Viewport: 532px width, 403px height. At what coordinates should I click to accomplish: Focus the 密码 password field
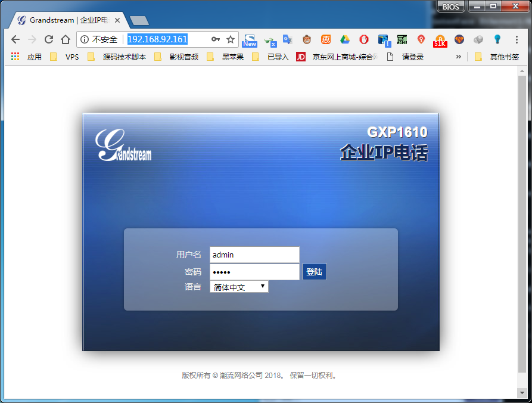pyautogui.click(x=254, y=272)
